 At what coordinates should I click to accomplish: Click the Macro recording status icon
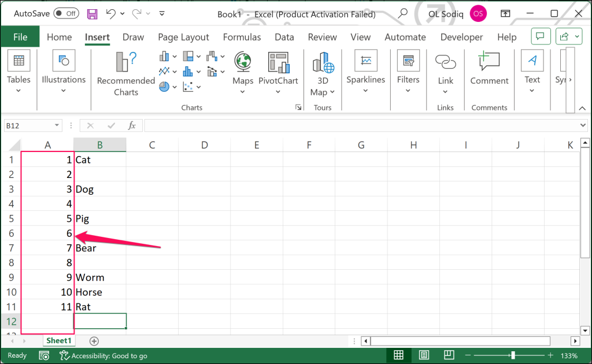pyautogui.click(x=44, y=355)
